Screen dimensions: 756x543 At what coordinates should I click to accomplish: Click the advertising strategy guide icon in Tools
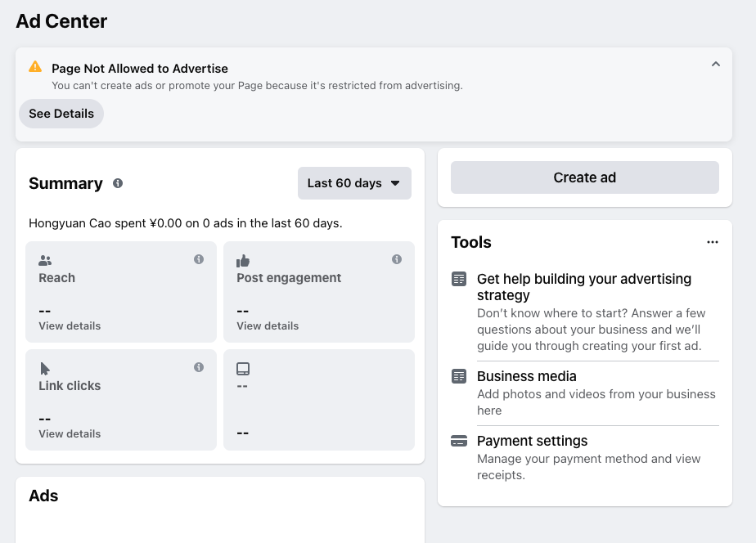pos(458,278)
